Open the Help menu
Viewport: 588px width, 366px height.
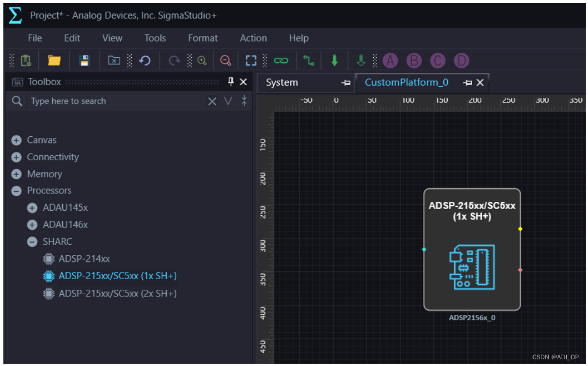[299, 38]
